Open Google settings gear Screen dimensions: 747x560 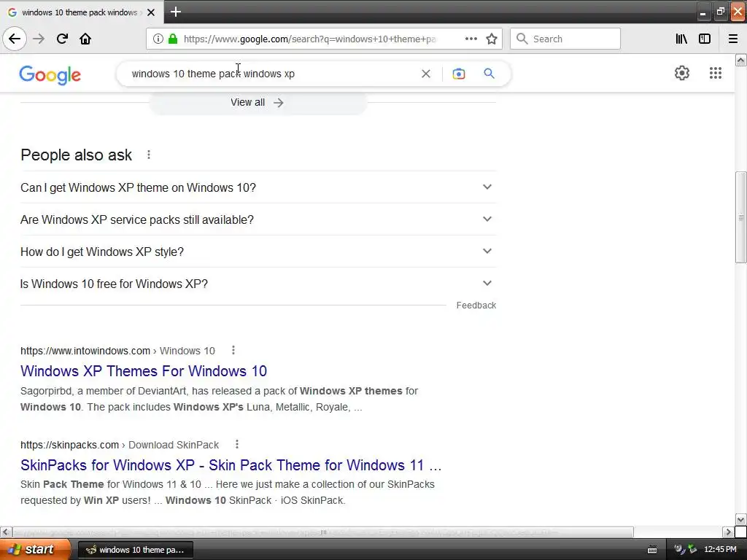(682, 73)
